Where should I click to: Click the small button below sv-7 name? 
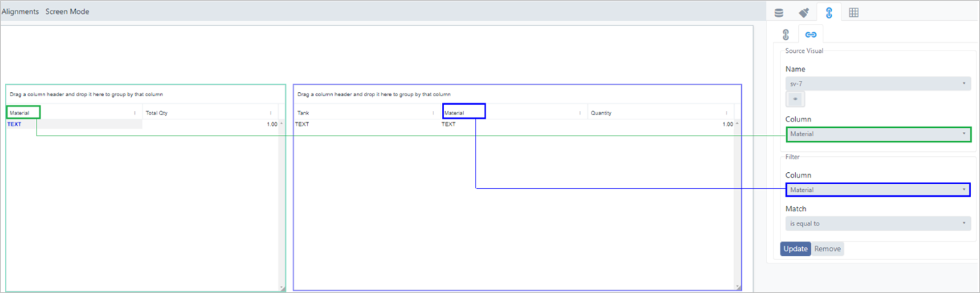(795, 99)
